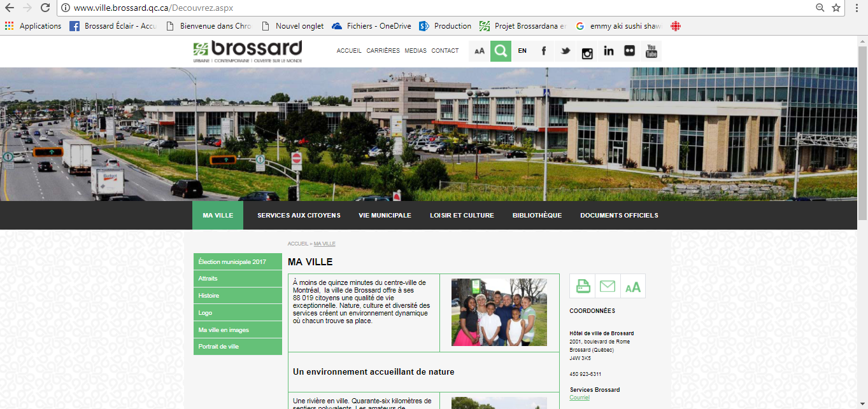This screenshot has width=868, height=409.
Task: Select the Histoire sidebar entry
Action: pos(238,295)
